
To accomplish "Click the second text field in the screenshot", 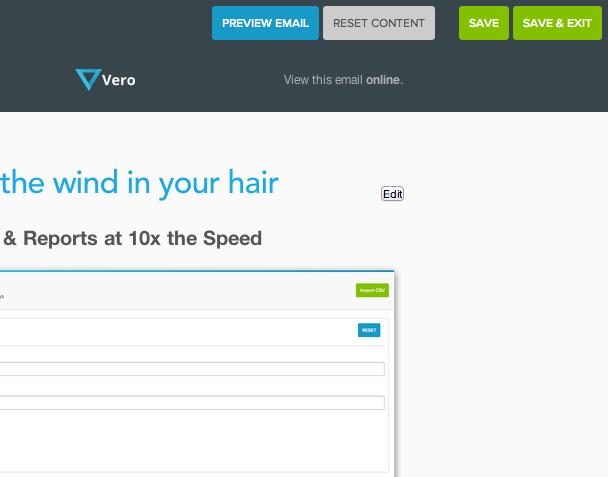I will (x=190, y=403).
